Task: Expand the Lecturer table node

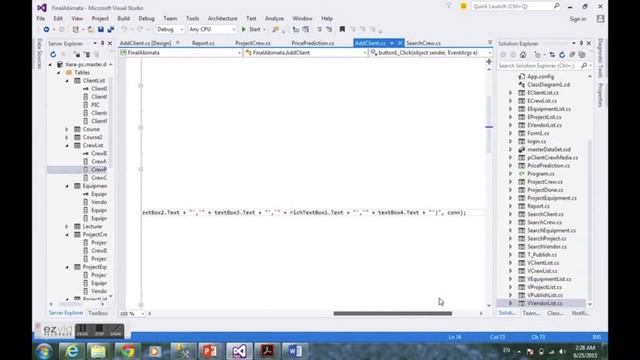Action: [67, 226]
